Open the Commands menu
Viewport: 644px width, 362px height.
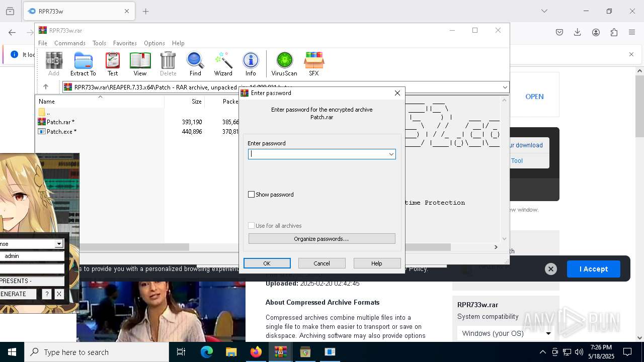tap(70, 43)
